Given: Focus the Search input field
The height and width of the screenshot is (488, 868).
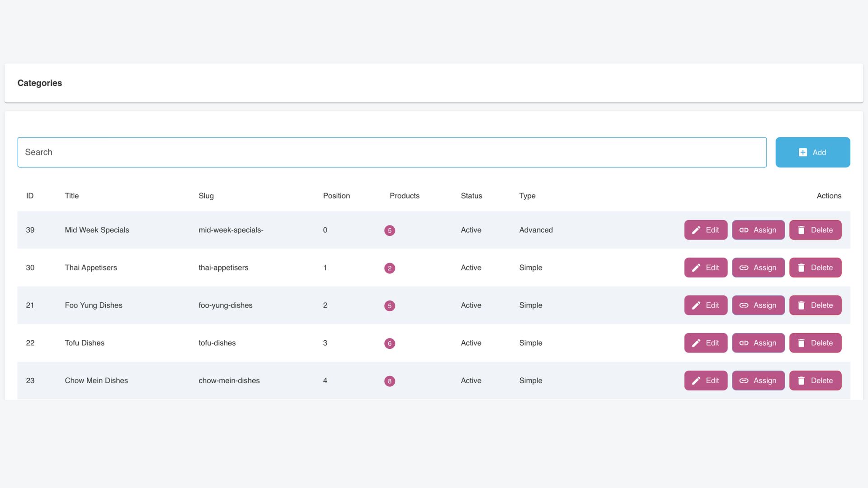Looking at the screenshot, I should click(392, 152).
